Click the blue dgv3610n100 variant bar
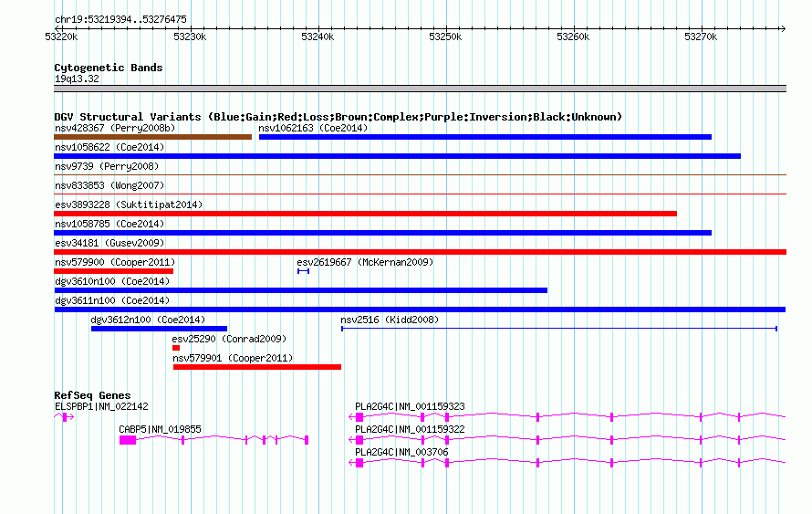Image resolution: width=812 pixels, height=514 pixels. click(301, 290)
